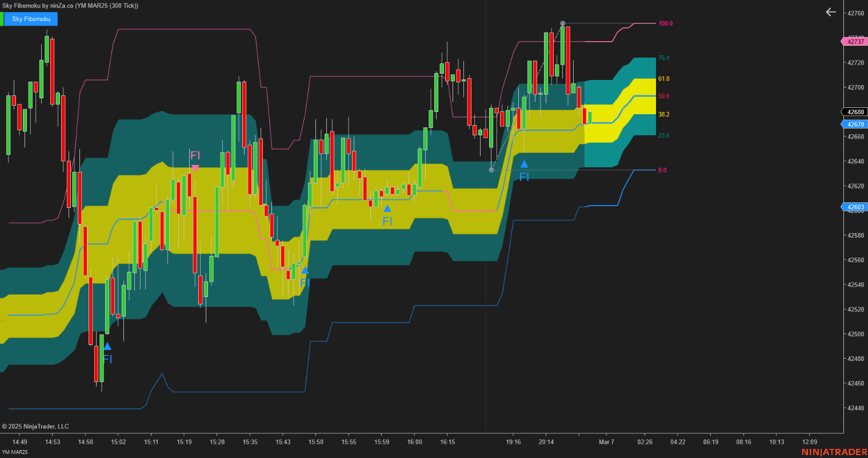Click the pink FI down-arrow marker near 15:19
The height and width of the screenshot is (458, 868).
[195, 167]
